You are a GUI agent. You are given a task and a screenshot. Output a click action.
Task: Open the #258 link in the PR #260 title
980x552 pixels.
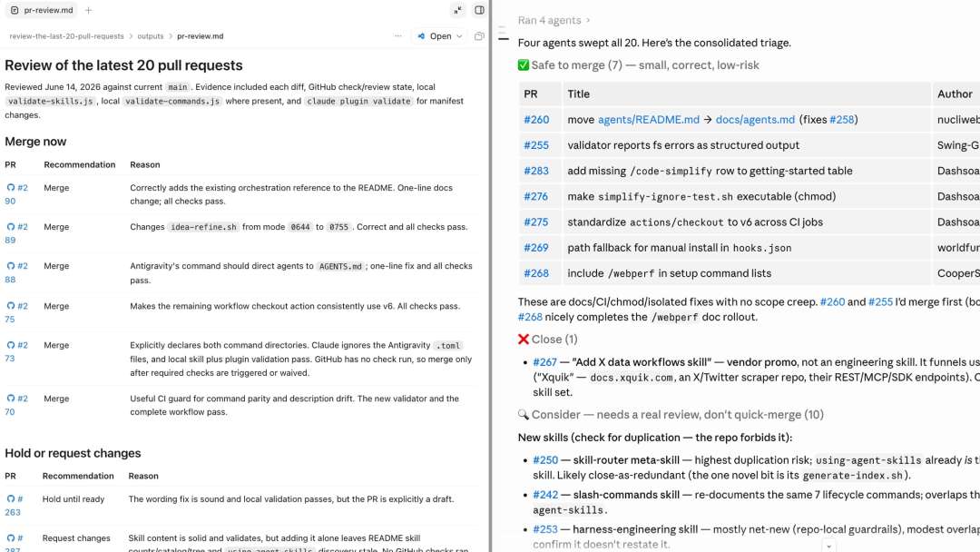click(841, 120)
